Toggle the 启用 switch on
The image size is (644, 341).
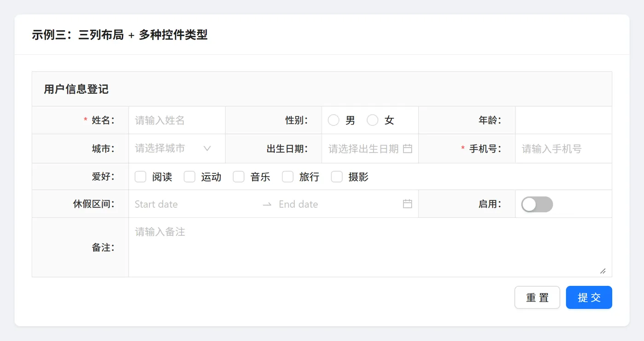click(537, 205)
